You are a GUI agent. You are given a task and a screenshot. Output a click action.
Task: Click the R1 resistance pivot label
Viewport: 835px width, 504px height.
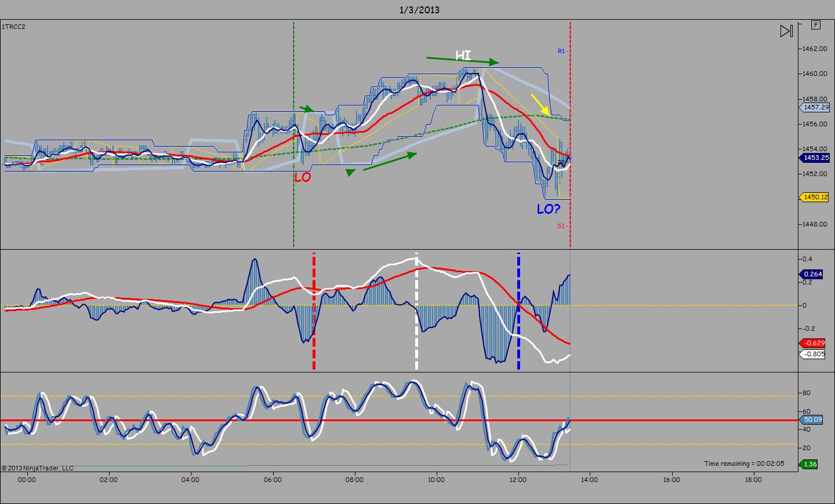click(561, 51)
